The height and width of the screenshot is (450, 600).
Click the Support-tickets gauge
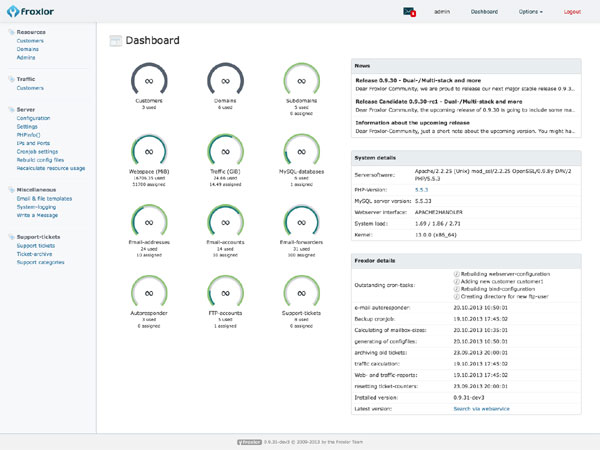click(x=302, y=292)
